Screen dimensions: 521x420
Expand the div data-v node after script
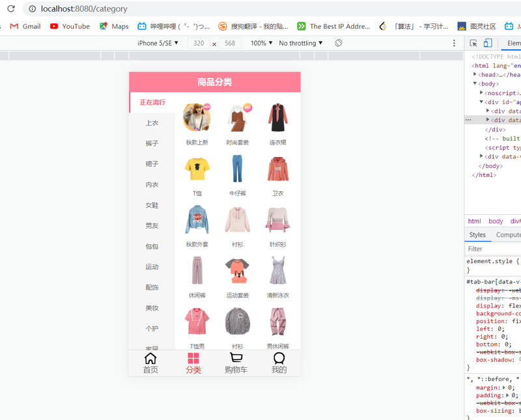(481, 156)
